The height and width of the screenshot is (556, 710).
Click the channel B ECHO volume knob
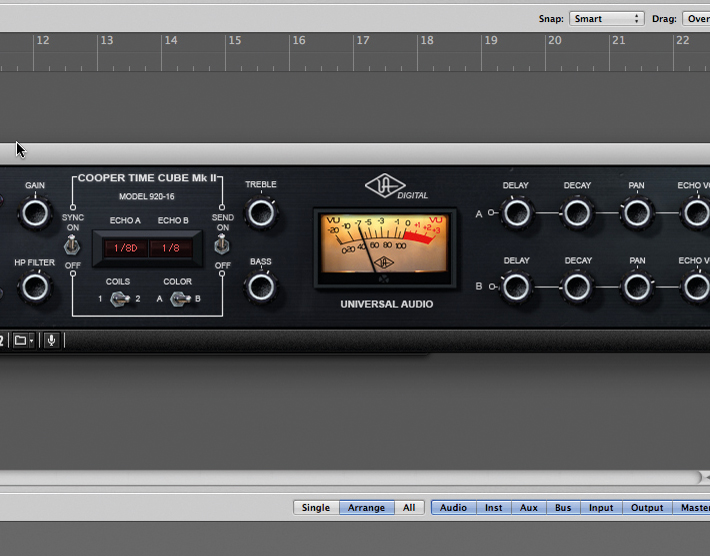tap(696, 287)
